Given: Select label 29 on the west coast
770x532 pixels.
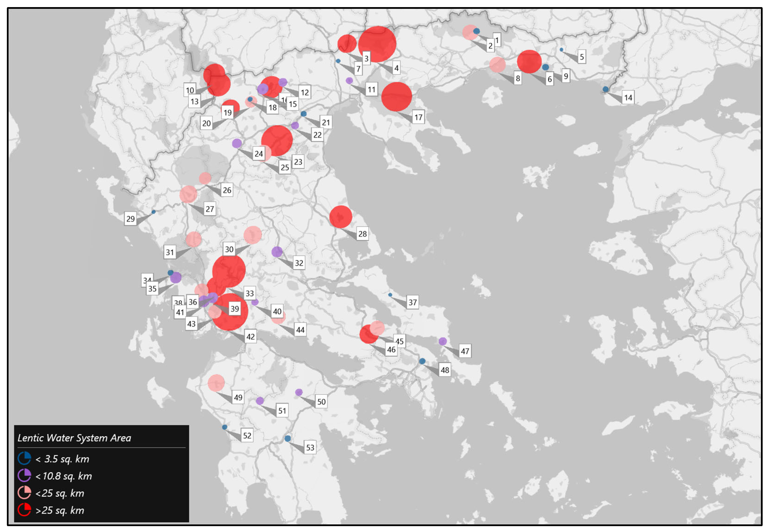Looking at the screenshot, I should coord(131,219).
